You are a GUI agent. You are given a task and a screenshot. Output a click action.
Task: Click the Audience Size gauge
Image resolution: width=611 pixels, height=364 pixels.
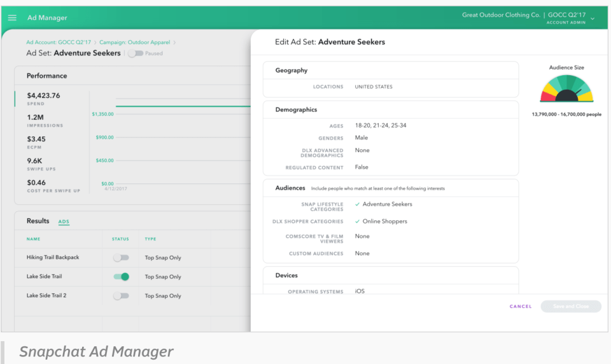click(566, 88)
